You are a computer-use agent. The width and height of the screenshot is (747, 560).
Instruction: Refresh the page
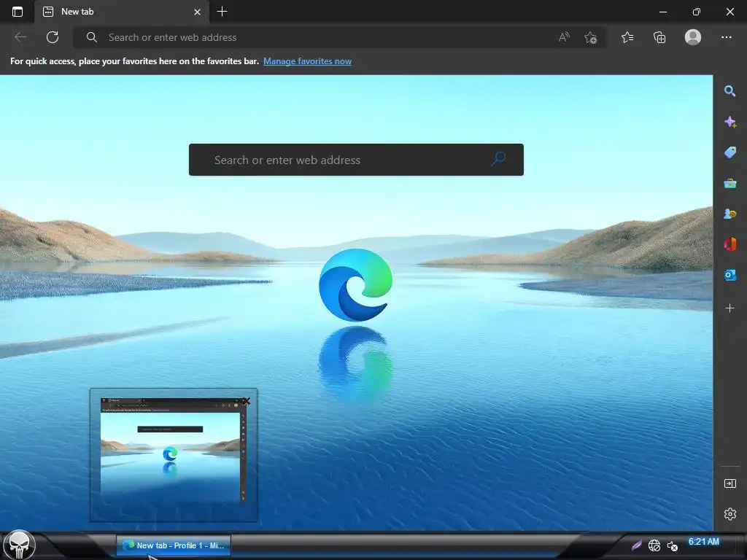[53, 37]
